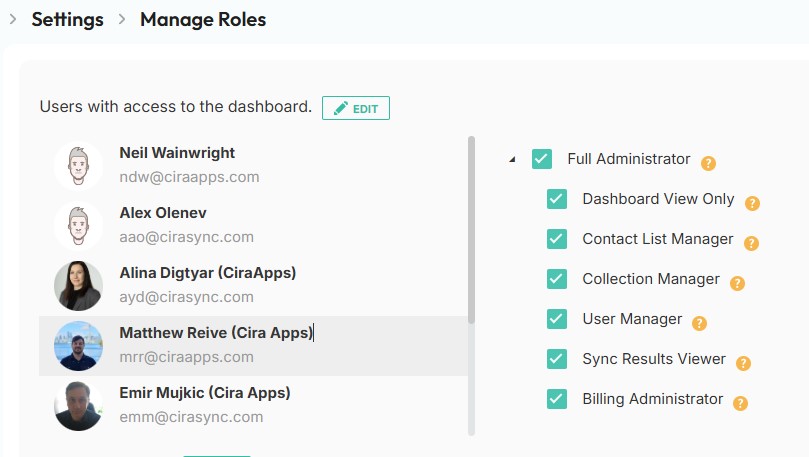Click help icon next to Contact List Manager

(x=751, y=243)
